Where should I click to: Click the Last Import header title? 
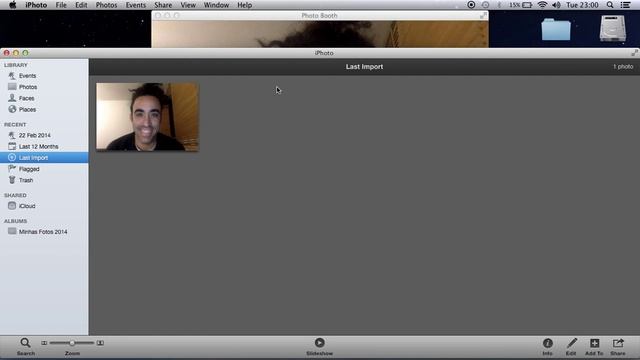pyautogui.click(x=364, y=67)
